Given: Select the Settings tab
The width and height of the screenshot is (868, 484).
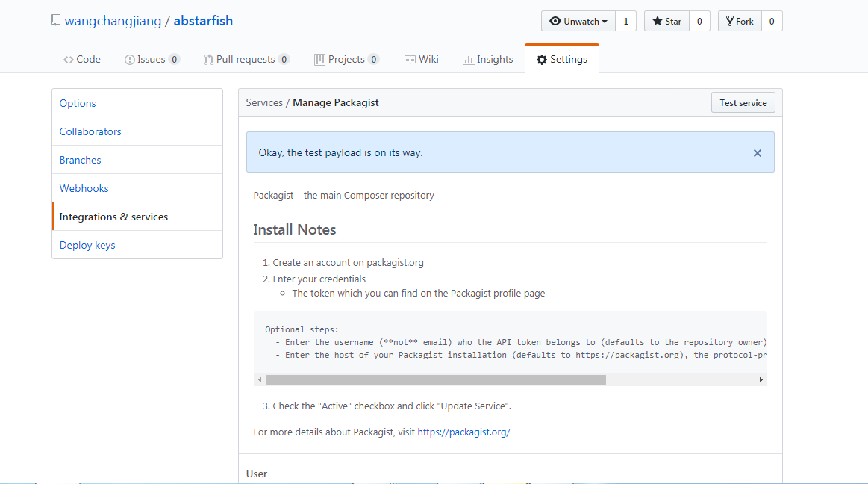Looking at the screenshot, I should [562, 59].
